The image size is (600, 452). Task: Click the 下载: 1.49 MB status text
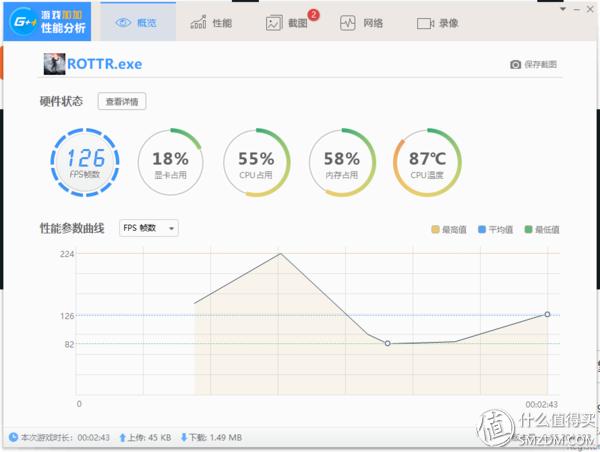tap(215, 437)
